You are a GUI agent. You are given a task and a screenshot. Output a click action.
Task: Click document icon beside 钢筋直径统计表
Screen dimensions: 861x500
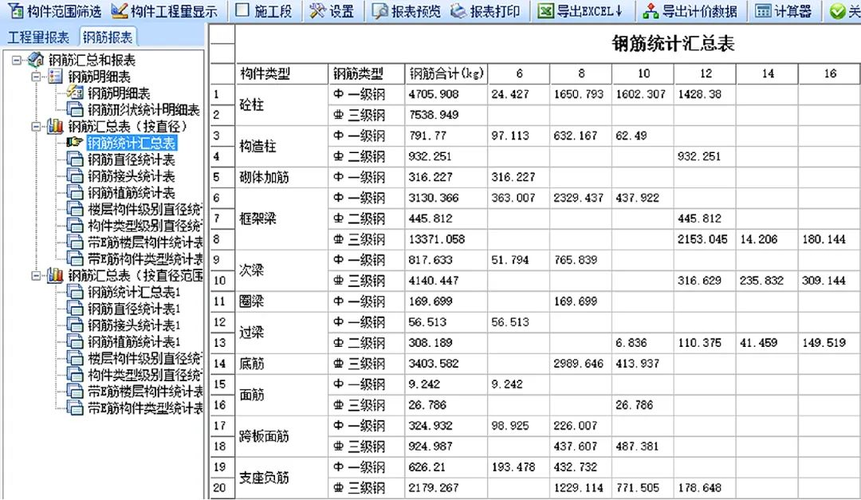(x=75, y=160)
